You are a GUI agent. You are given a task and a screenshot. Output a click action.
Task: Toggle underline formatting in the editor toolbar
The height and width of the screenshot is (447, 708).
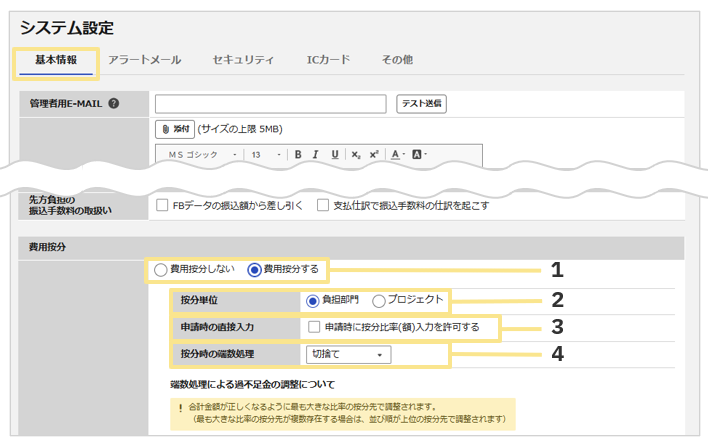tap(335, 154)
